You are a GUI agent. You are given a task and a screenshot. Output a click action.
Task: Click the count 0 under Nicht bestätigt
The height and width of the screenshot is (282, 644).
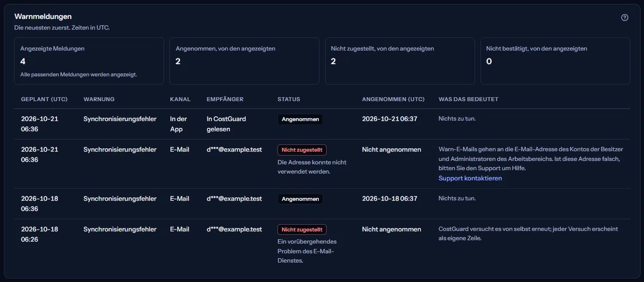click(x=489, y=61)
